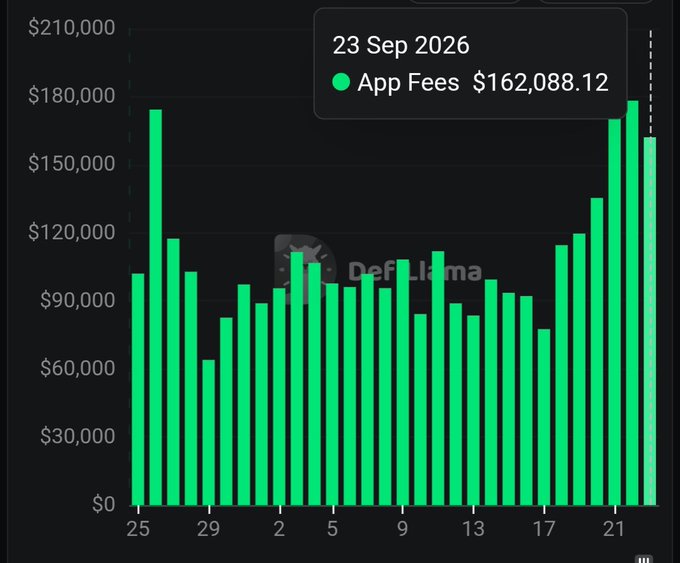Viewport: 680px width, 563px height.
Task: Click the x-axis label 21
Action: pos(614,529)
